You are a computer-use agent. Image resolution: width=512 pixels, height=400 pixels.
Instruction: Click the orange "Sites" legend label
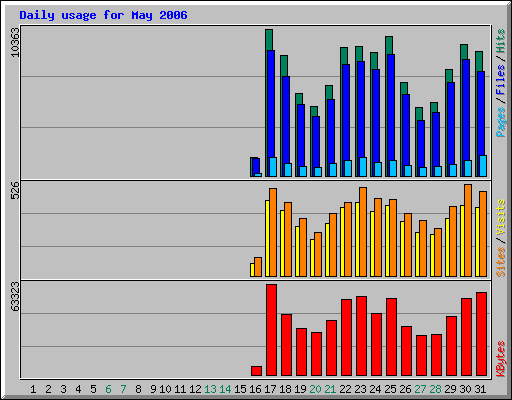tap(500, 262)
